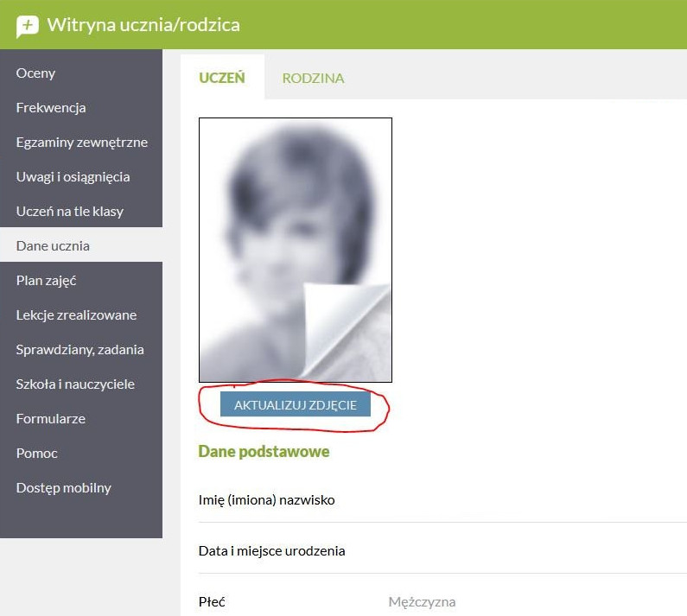687x616 pixels.
Task: Click the student photo thumbnail
Action: click(x=296, y=250)
